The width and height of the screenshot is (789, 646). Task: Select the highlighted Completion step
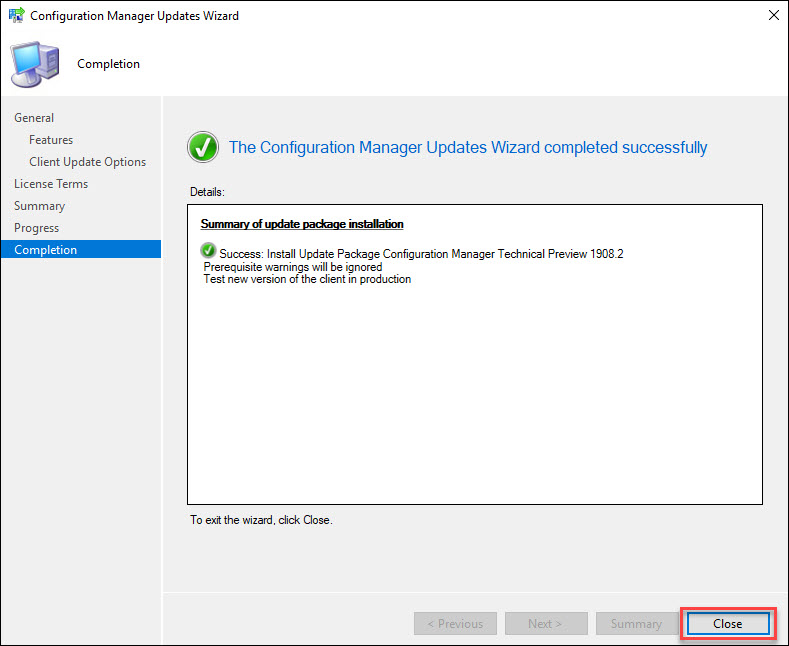click(x=81, y=250)
